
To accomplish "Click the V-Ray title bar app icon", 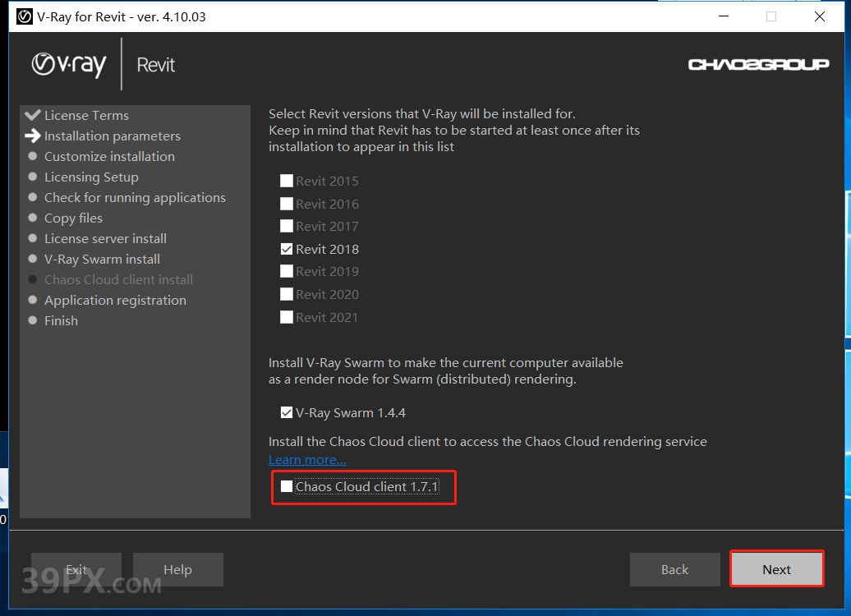I will [x=25, y=16].
